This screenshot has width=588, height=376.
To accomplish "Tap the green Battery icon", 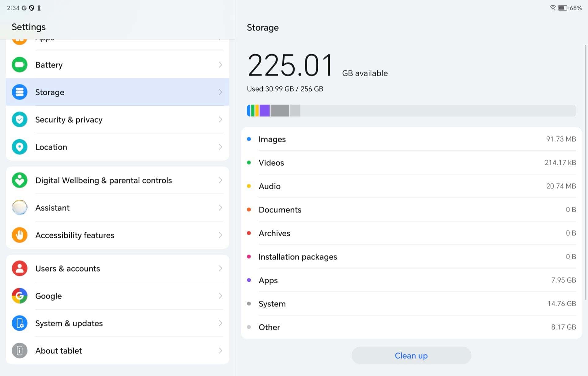I will 20,65.
